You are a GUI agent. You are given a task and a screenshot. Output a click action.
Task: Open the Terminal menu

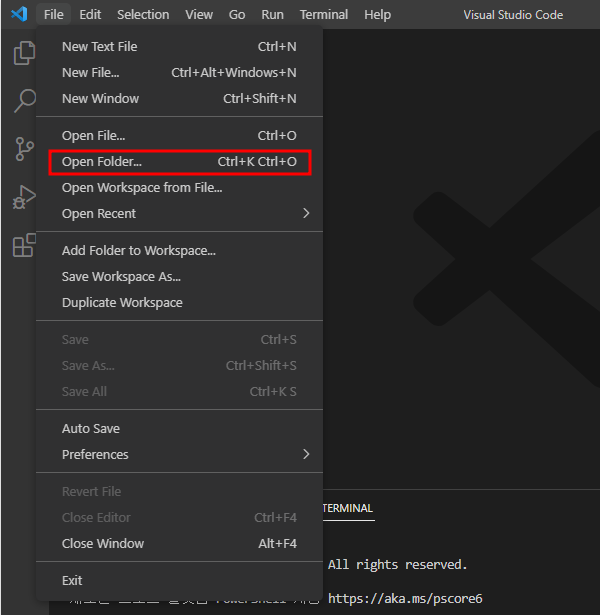click(324, 15)
